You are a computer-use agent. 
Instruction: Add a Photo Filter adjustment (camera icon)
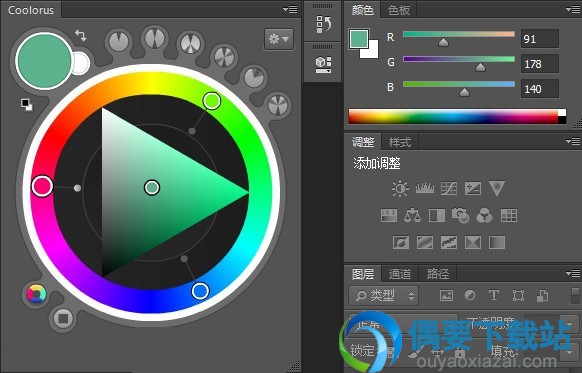click(x=460, y=215)
